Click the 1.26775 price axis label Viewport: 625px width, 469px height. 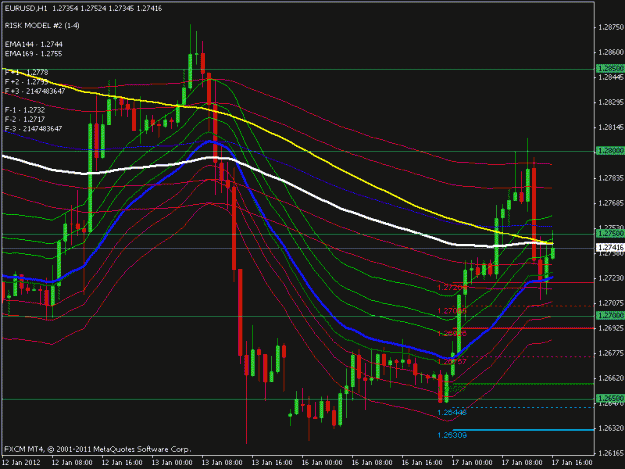[611, 353]
